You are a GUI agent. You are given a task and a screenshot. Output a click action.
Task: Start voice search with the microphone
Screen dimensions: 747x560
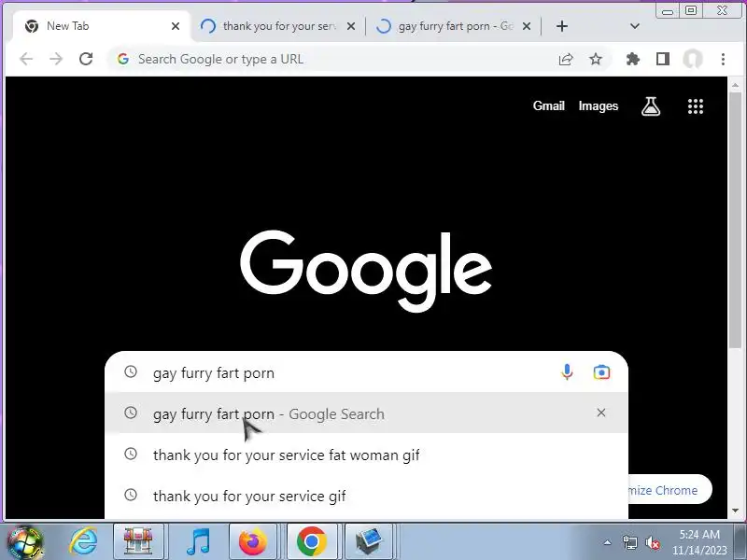tap(567, 372)
